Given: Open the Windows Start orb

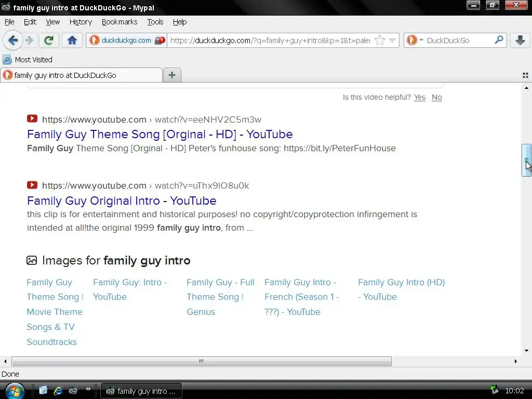Looking at the screenshot, I should pyautogui.click(x=15, y=391).
